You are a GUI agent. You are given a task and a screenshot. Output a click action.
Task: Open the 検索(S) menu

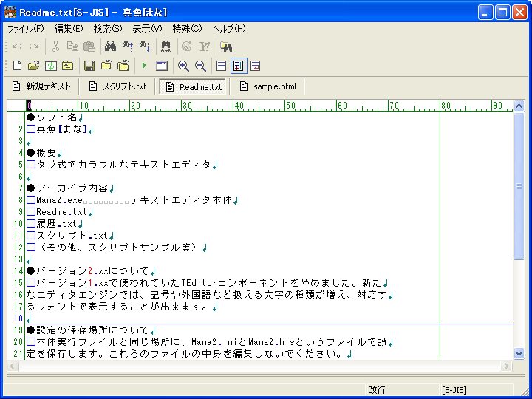[x=108, y=29]
